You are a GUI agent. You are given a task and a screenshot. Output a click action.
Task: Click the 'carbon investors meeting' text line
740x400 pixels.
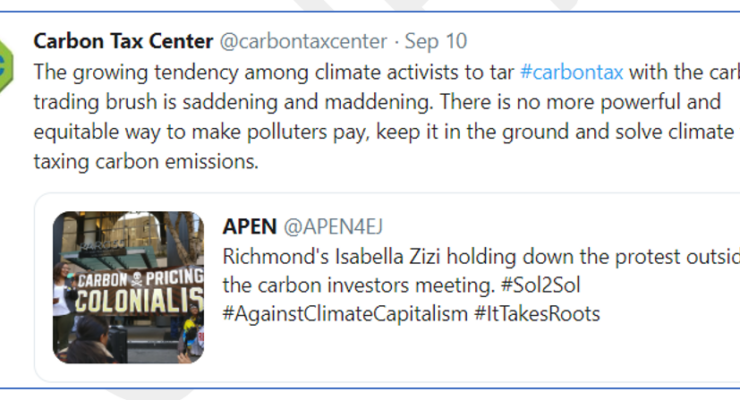click(x=401, y=285)
